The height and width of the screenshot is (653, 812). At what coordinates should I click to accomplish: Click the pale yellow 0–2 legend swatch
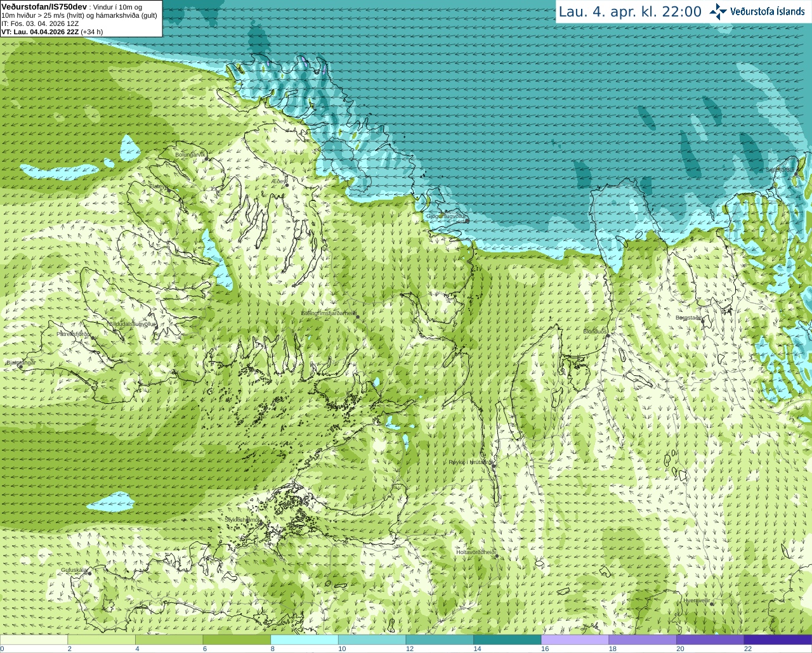click(x=34, y=640)
